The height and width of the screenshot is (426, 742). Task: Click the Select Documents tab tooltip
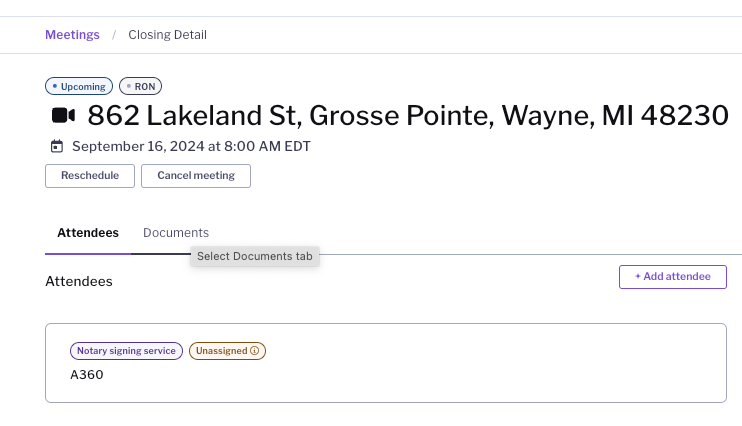coord(255,257)
